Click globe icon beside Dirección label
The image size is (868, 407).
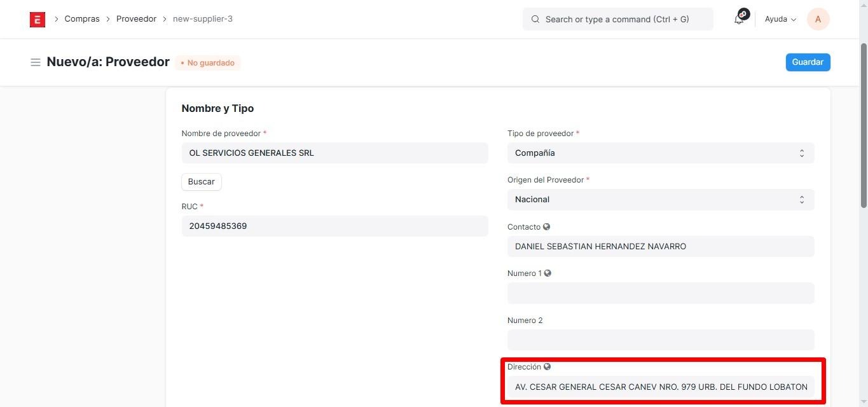pos(547,367)
